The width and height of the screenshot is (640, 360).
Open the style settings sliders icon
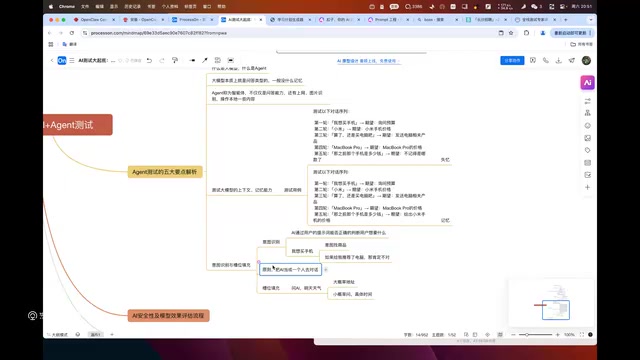coord(587,101)
